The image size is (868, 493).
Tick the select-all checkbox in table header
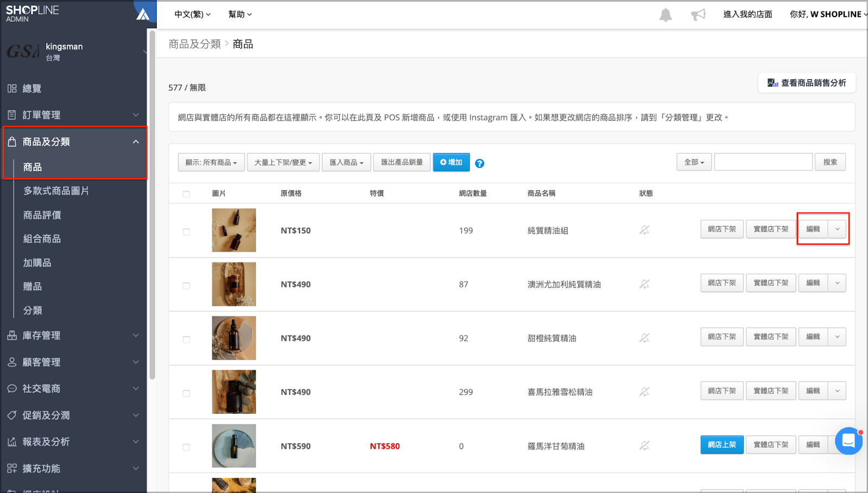click(186, 194)
